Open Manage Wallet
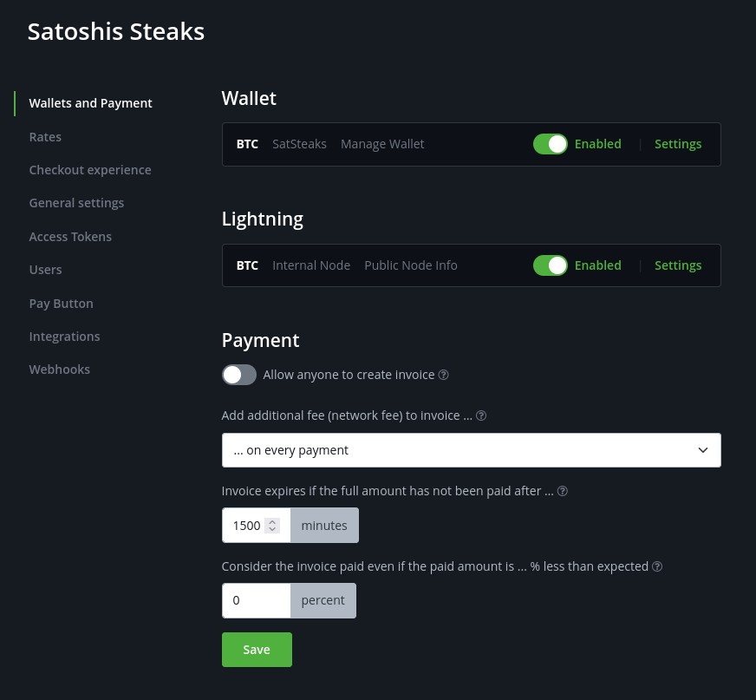 point(381,144)
